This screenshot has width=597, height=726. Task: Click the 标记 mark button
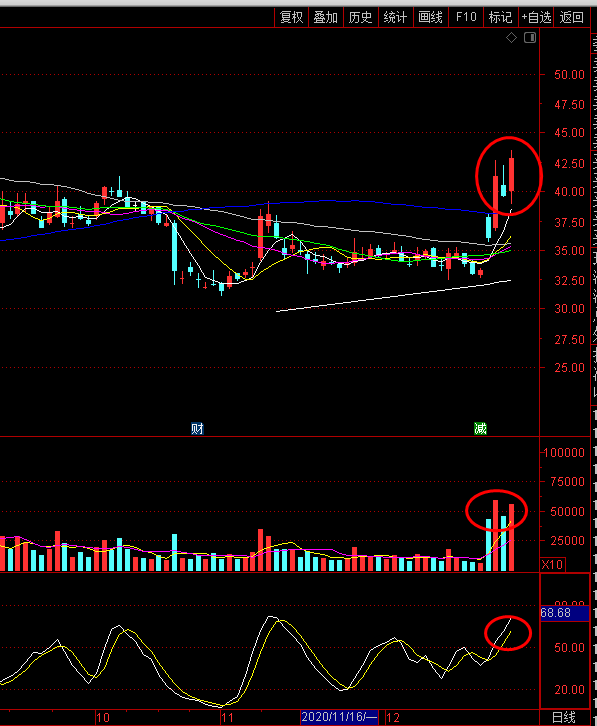click(500, 18)
